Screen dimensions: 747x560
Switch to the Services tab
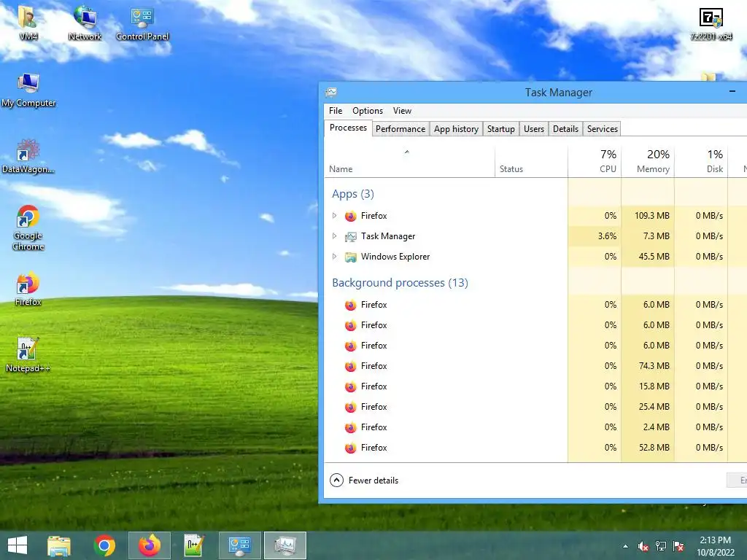(x=602, y=129)
